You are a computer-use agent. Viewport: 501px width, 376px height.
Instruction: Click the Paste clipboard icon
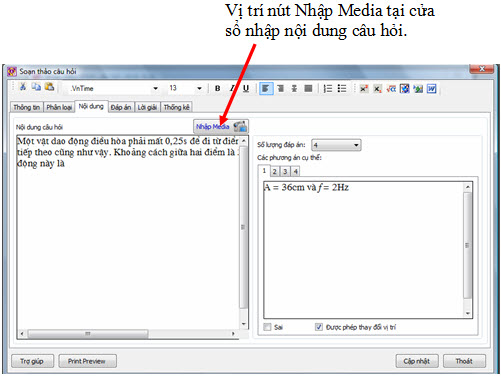[x=49, y=87]
